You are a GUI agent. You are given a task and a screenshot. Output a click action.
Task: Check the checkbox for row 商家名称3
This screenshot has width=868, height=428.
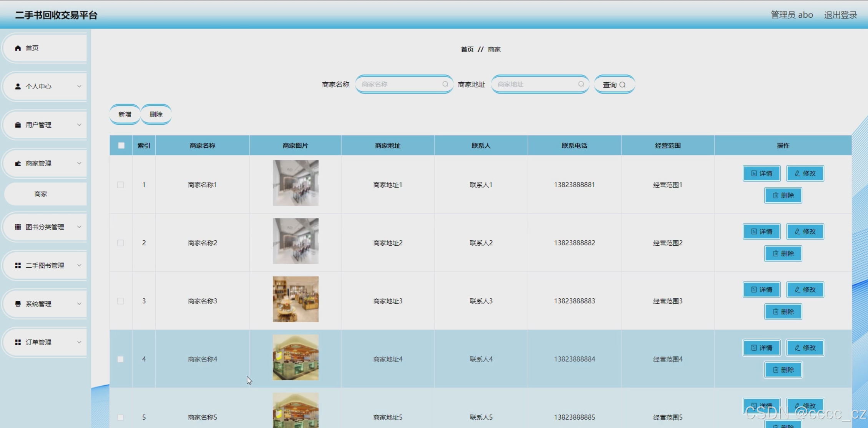tap(121, 301)
